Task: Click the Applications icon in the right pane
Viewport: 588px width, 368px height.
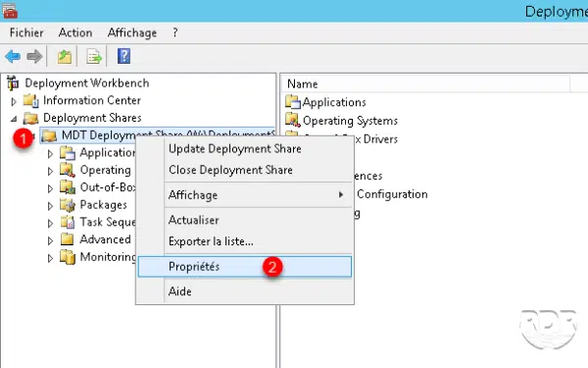Action: pyautogui.click(x=293, y=102)
